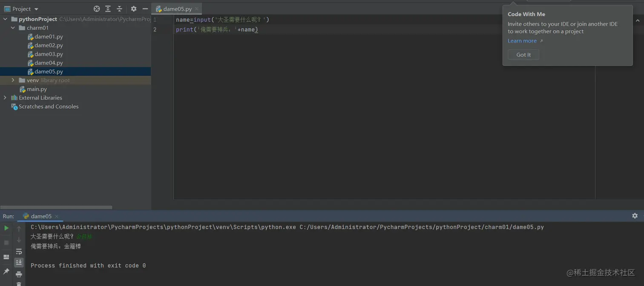
Task: Open the Learn more link
Action: tap(522, 41)
